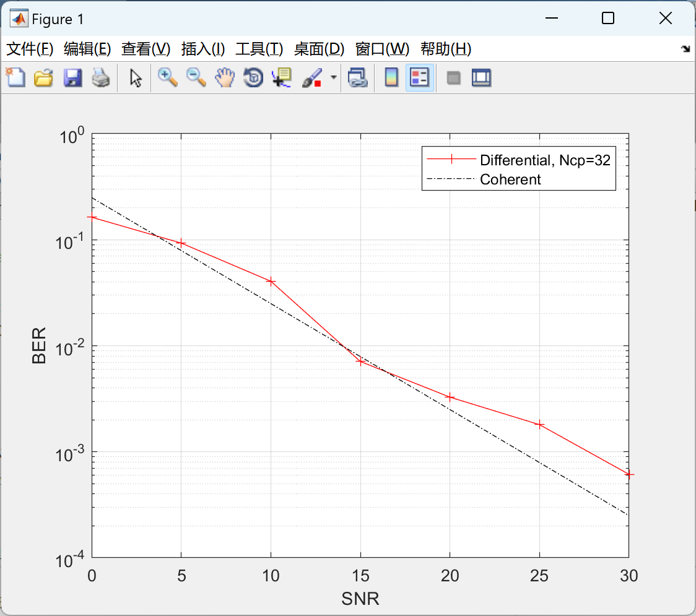Open the 桌面(D) menu
The width and height of the screenshot is (696, 616).
319,49
